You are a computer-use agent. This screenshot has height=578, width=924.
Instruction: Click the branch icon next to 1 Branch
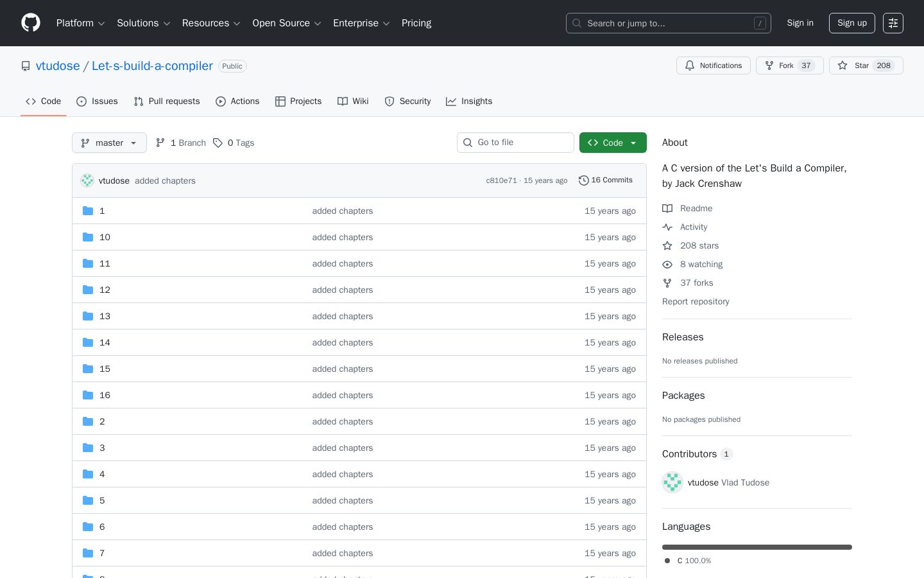click(160, 143)
